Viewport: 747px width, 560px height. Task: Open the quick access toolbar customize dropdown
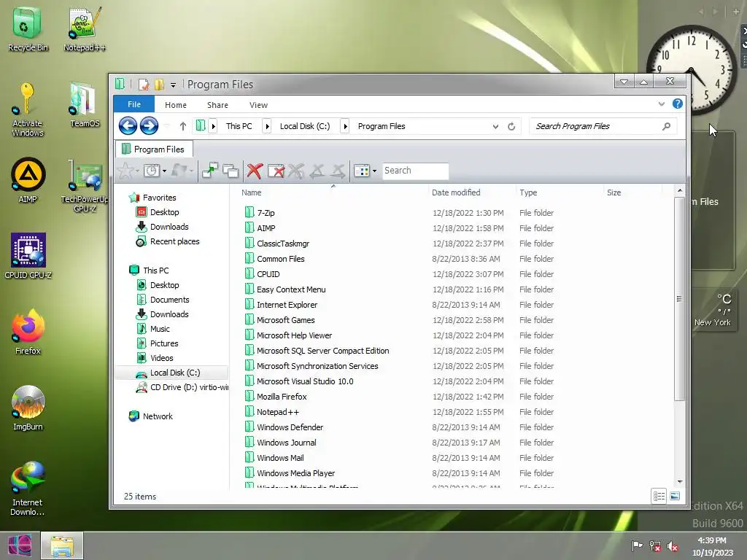[x=173, y=85]
